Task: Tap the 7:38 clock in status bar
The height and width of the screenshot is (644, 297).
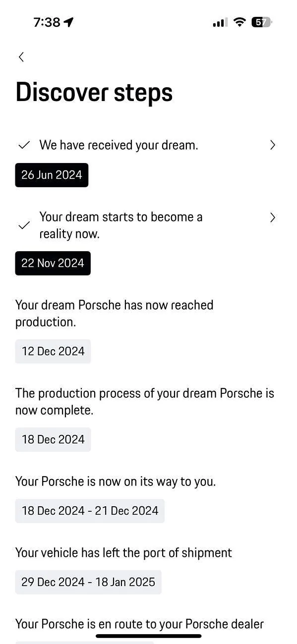Action: pos(47,22)
